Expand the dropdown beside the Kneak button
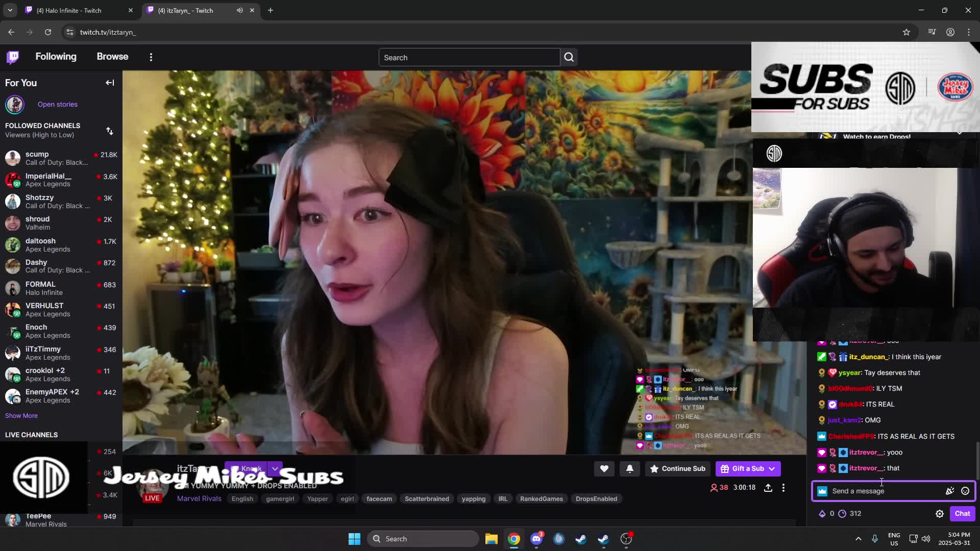Viewport: 980px width, 551px height. click(x=275, y=468)
